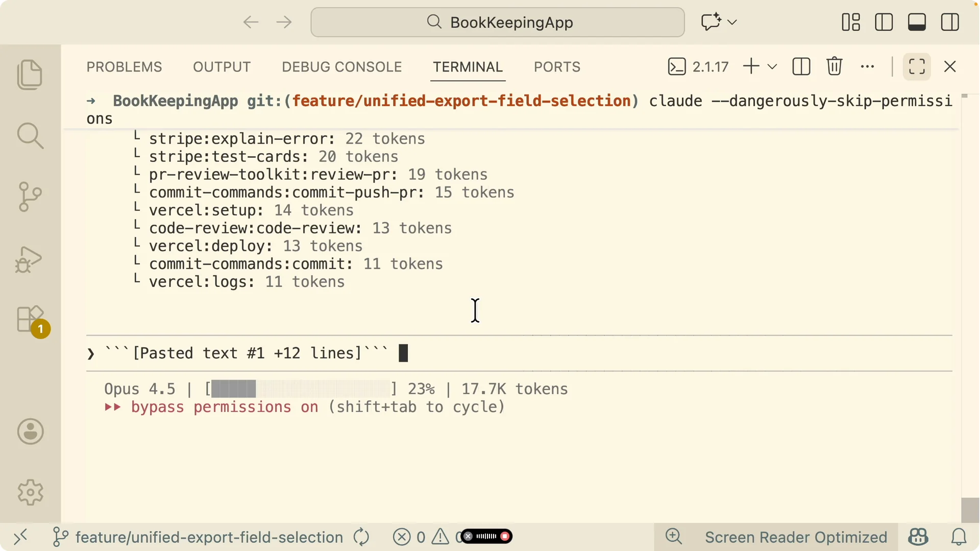This screenshot has width=980, height=551.
Task: Open the terminal more actions ellipsis
Action: click(x=867, y=66)
